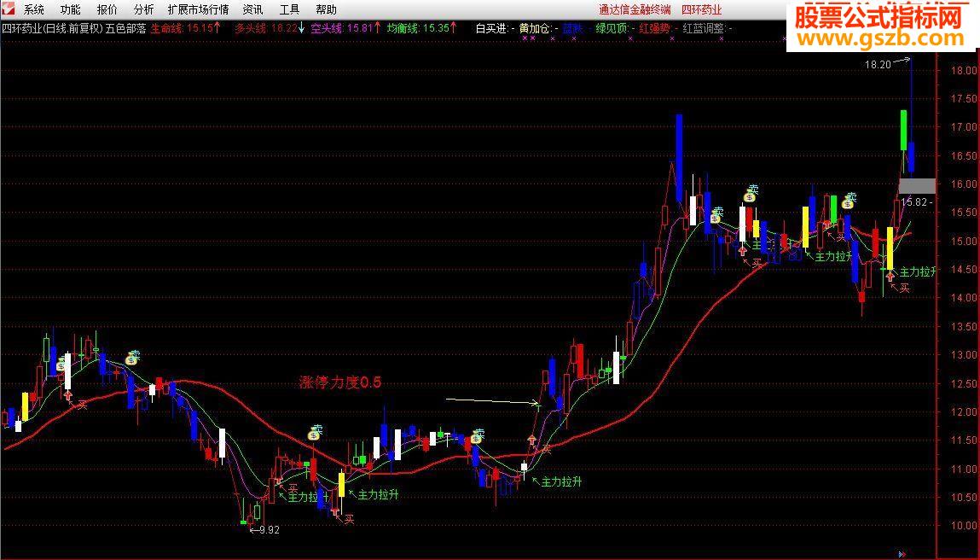Viewport: 980px width, 560px height.
Task: Click the 生命线: 15.15 indicator value
Action: click(x=186, y=28)
